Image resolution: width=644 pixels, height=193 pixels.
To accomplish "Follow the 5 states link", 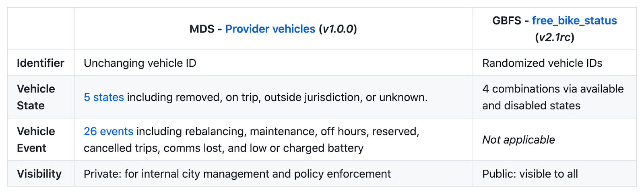I will click(104, 97).
